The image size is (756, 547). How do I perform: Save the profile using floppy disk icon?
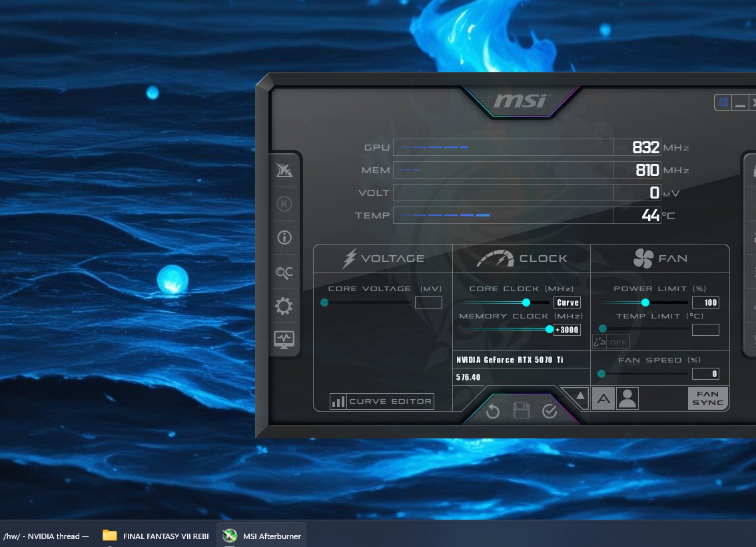[521, 411]
